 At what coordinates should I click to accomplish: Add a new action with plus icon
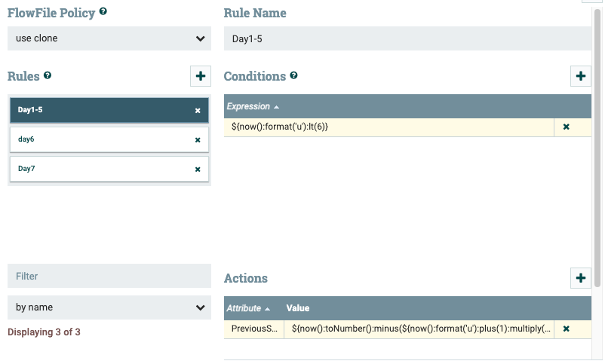(x=580, y=278)
